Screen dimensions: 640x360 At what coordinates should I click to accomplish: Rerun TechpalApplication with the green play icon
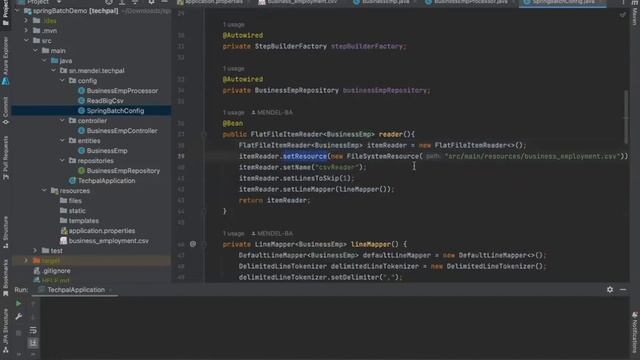point(18,304)
